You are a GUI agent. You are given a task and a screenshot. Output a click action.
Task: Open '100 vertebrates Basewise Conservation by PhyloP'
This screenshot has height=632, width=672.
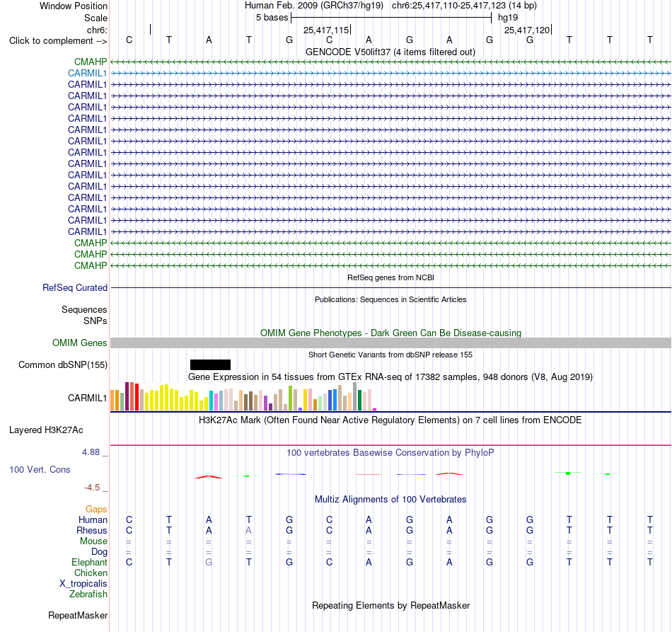click(390, 452)
